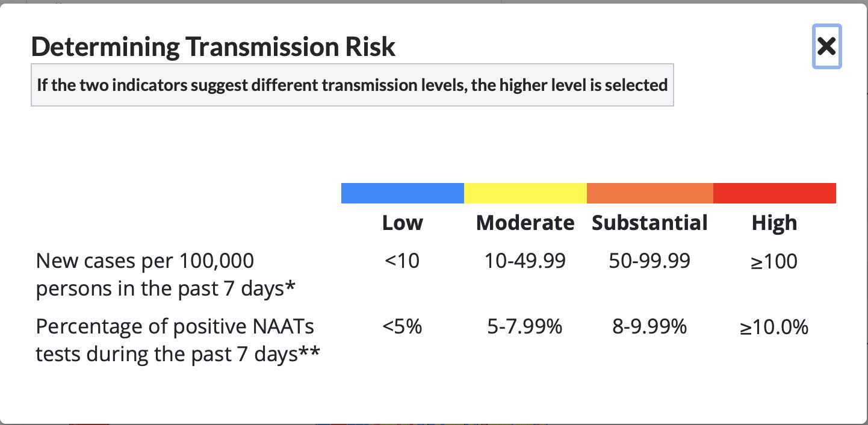
Task: Click the red High color bar
Action: [x=774, y=193]
